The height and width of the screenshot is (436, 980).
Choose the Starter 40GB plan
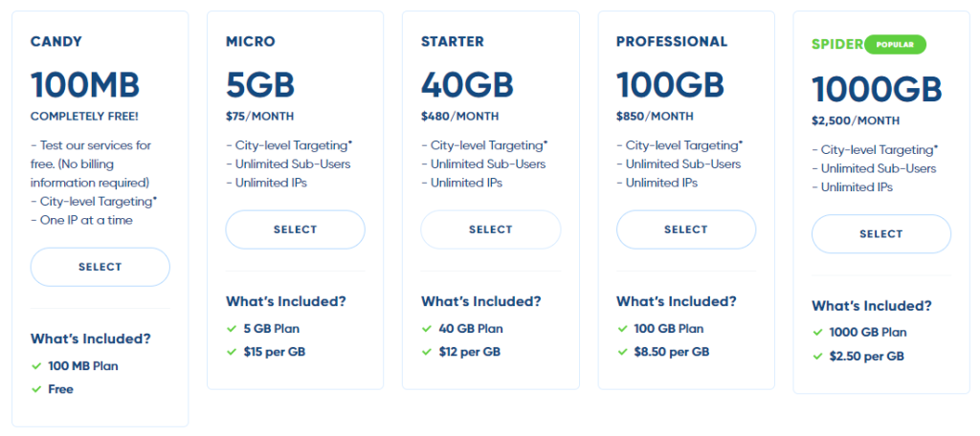[491, 229]
